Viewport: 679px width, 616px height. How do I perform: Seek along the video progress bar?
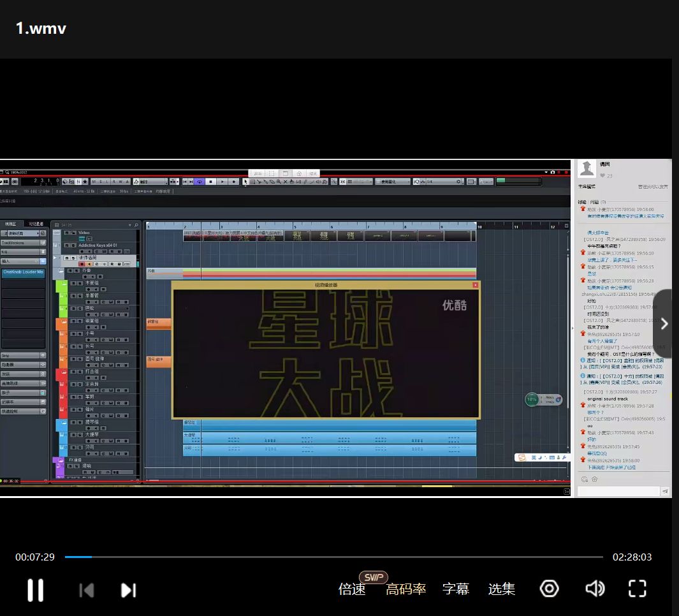tap(334, 557)
